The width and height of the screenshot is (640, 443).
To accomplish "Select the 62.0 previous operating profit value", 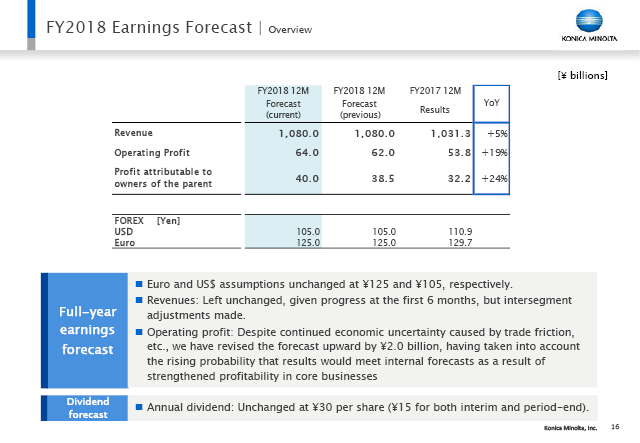I will coord(383,153).
